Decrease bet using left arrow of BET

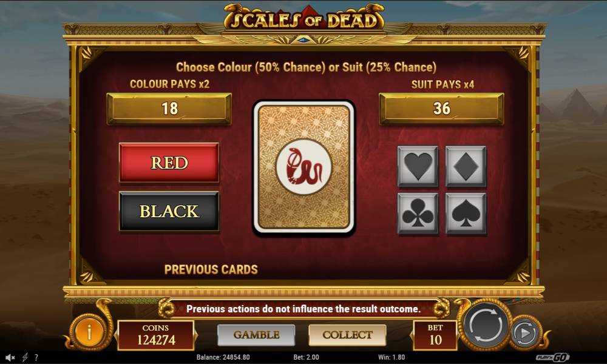pos(412,335)
